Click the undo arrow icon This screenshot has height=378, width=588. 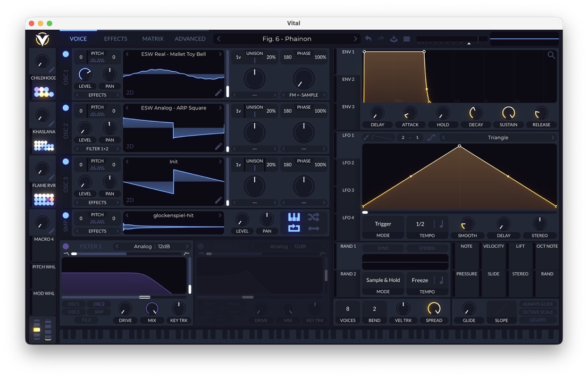click(x=368, y=39)
